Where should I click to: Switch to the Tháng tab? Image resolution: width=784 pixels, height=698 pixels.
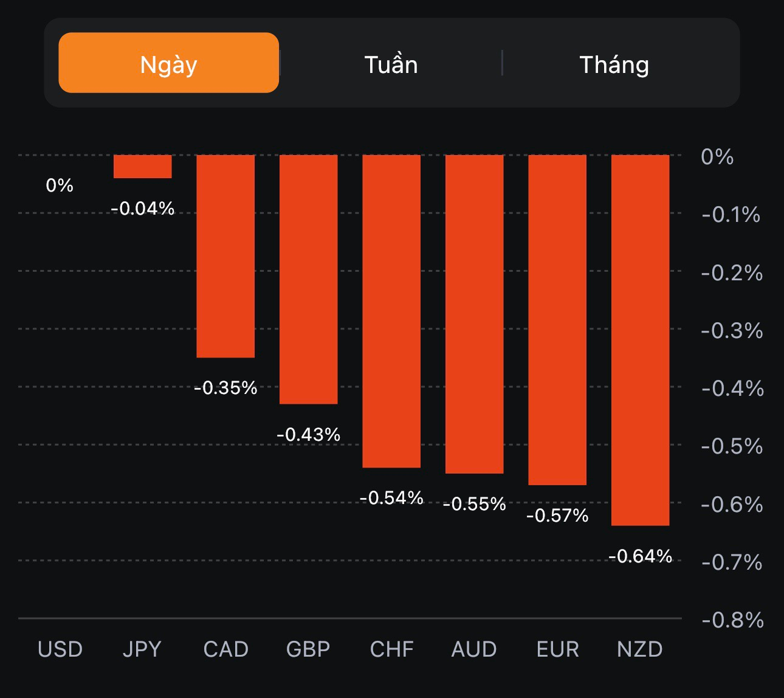coord(614,64)
